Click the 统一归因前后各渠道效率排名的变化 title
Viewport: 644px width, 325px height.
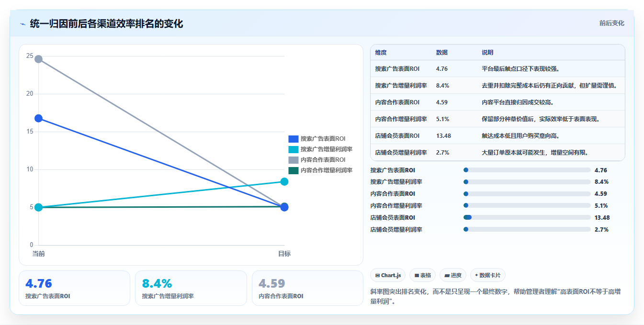click(x=106, y=24)
